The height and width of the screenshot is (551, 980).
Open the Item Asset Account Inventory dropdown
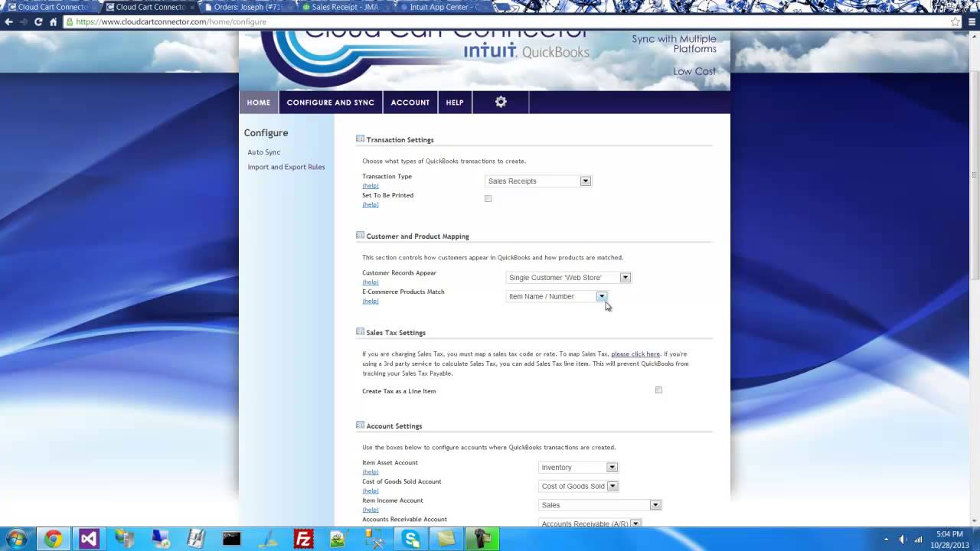578,468
